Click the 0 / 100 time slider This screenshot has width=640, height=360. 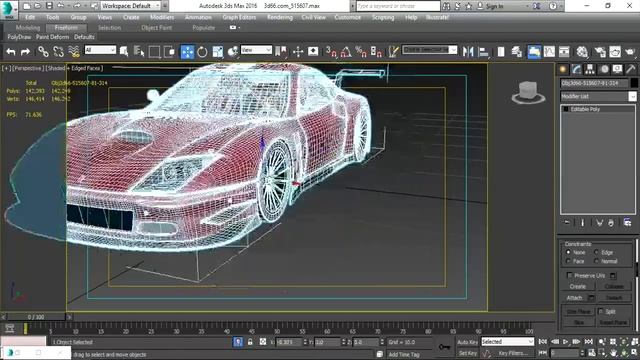pyautogui.click(x=36, y=317)
